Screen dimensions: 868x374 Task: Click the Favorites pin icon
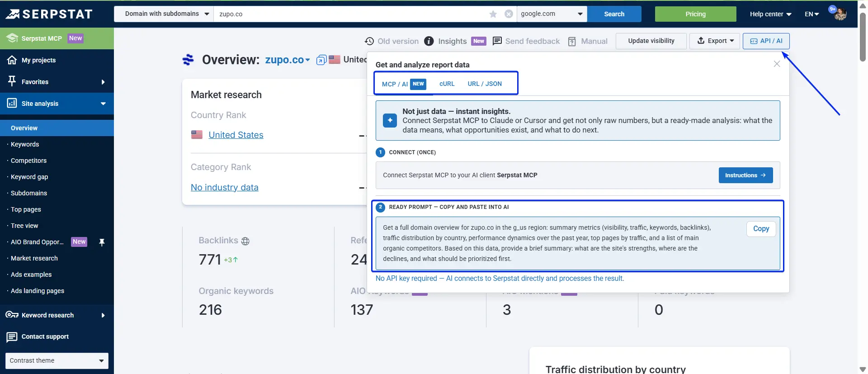[12, 81]
